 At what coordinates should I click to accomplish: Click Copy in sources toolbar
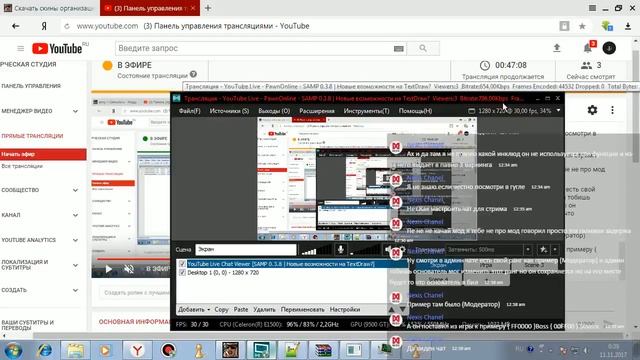pos(221,309)
